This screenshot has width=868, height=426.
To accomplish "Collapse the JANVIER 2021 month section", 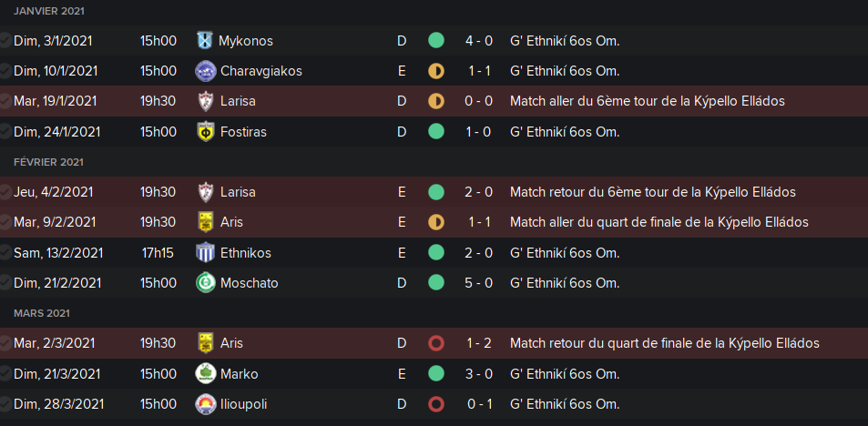I will point(51,11).
